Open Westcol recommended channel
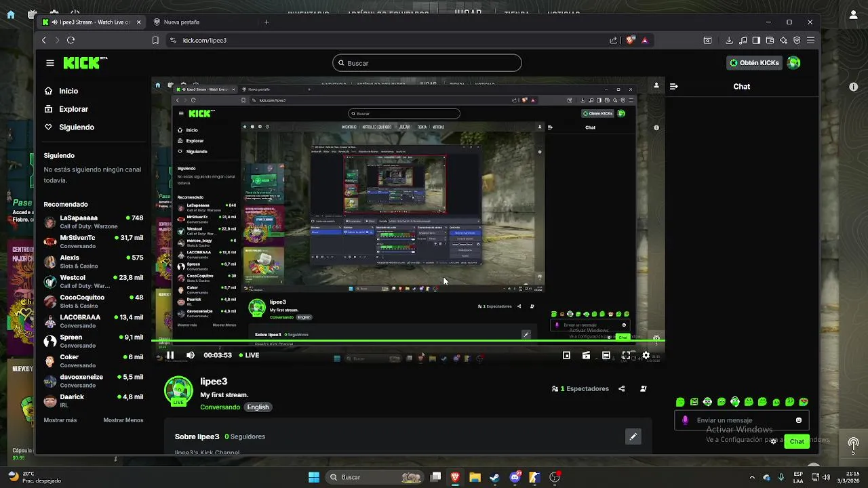Viewport: 868px width, 488px height. pyautogui.click(x=93, y=281)
